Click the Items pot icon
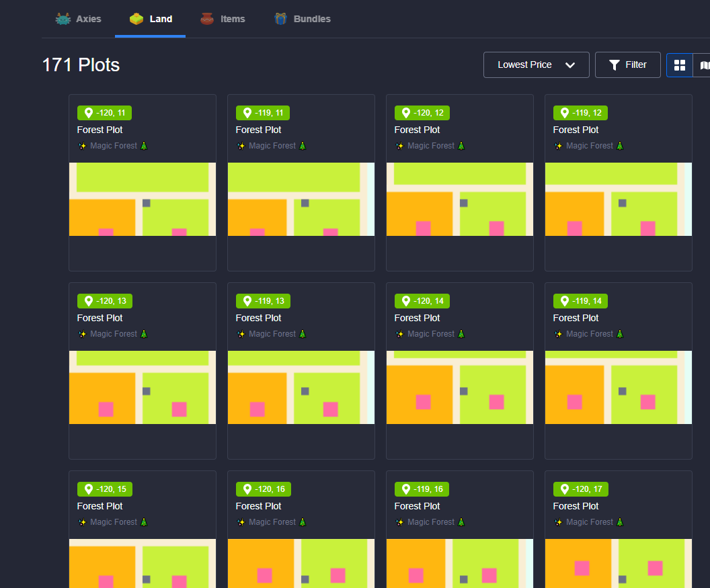This screenshot has height=588, width=710. (x=207, y=19)
